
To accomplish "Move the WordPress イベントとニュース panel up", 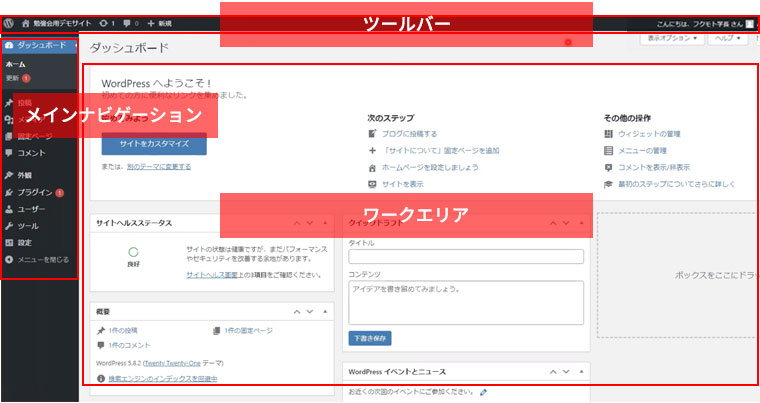I will pyautogui.click(x=553, y=372).
